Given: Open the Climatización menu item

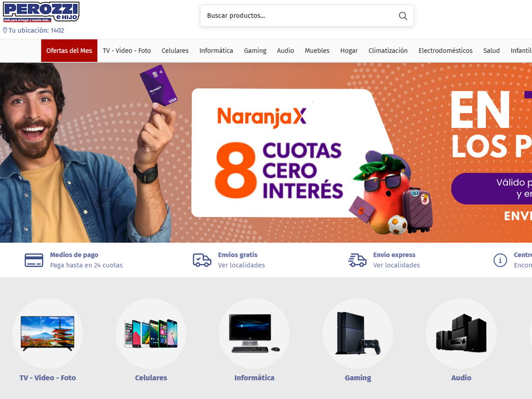Looking at the screenshot, I should (x=388, y=50).
